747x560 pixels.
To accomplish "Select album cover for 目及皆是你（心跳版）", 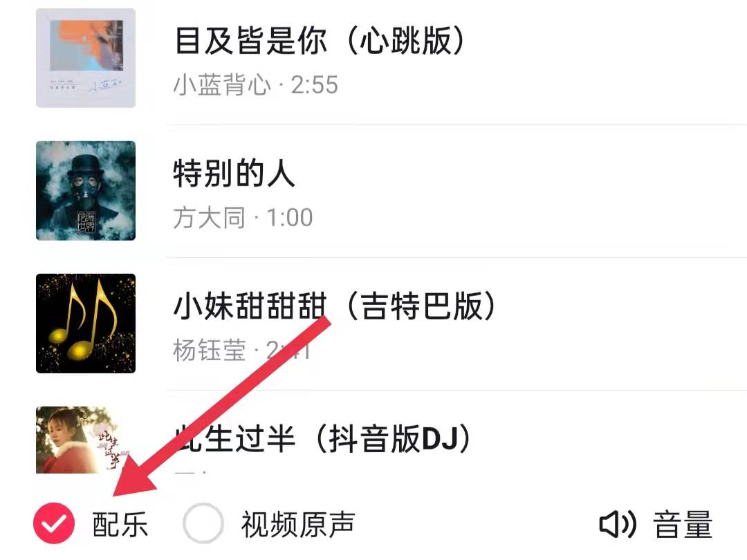I will coord(86,57).
